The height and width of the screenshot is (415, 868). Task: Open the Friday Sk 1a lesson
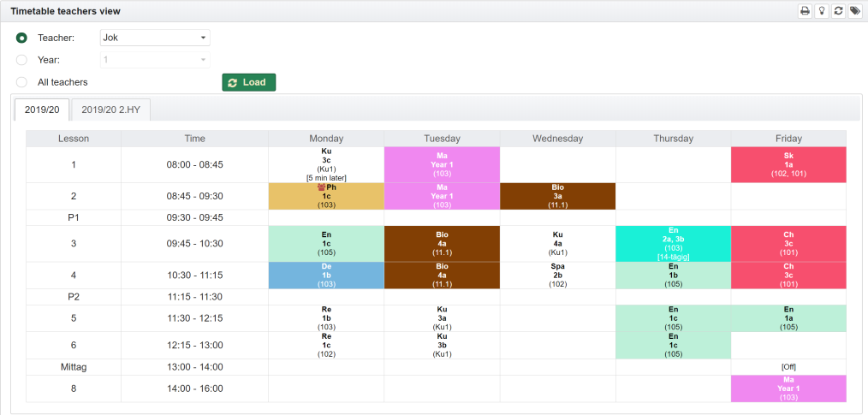point(788,164)
